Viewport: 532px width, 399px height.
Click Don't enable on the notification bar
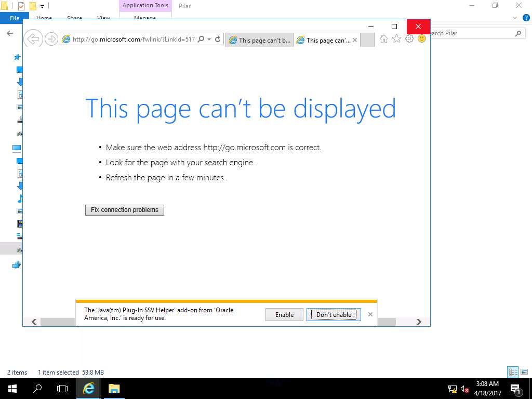334,314
